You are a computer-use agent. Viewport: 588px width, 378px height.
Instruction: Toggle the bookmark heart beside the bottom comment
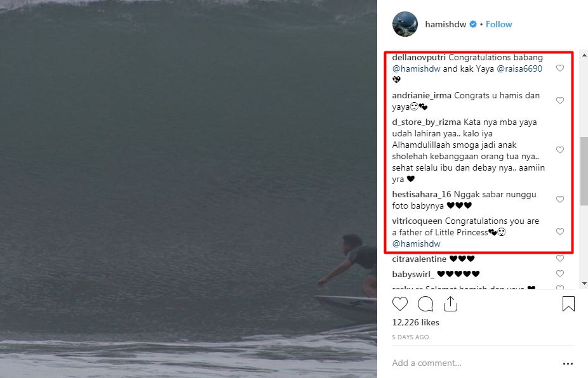pyautogui.click(x=560, y=287)
